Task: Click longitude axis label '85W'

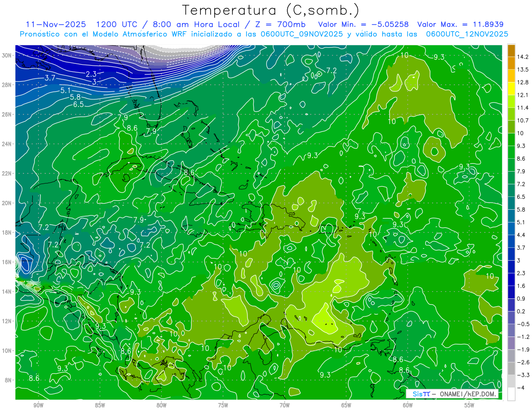Action: (x=100, y=405)
